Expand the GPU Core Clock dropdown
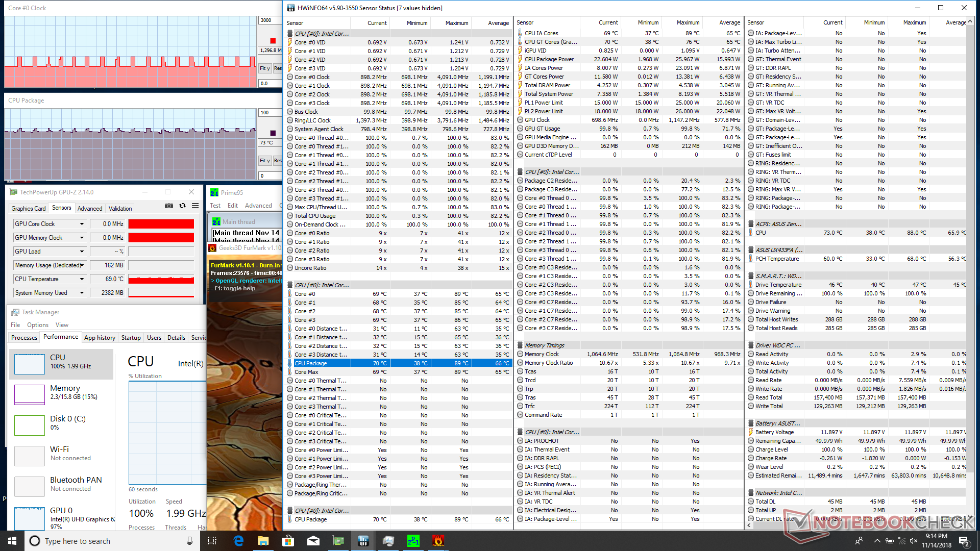The image size is (980, 551). coord(82,224)
